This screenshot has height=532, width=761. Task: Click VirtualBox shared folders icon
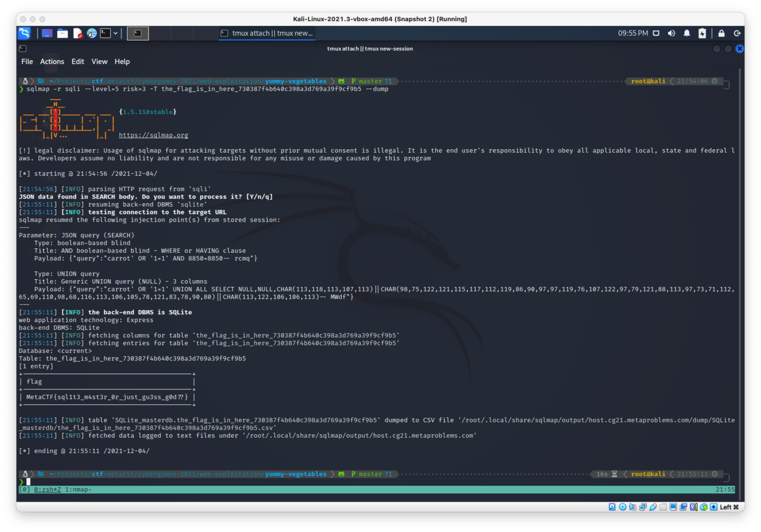pos(663,507)
